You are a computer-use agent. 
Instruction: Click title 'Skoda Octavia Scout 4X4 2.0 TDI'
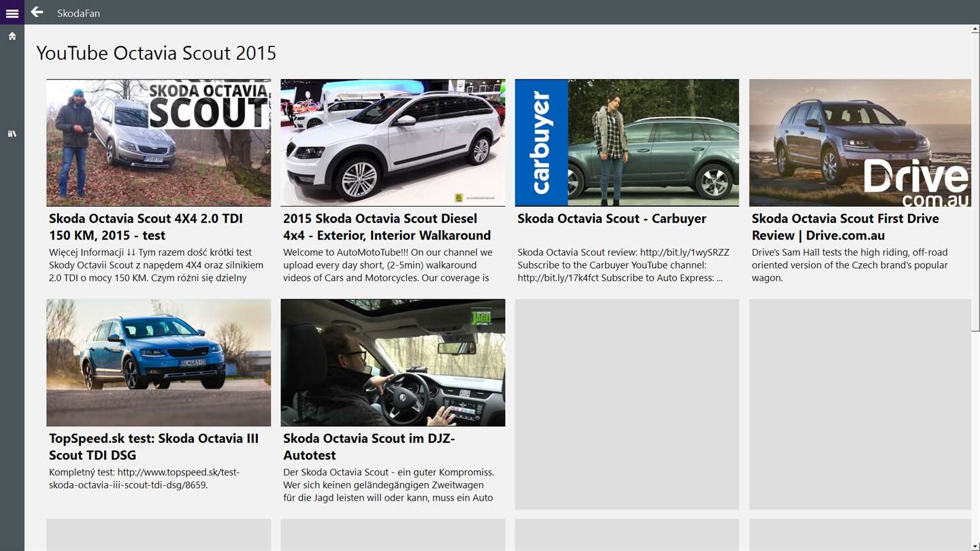[x=146, y=227]
